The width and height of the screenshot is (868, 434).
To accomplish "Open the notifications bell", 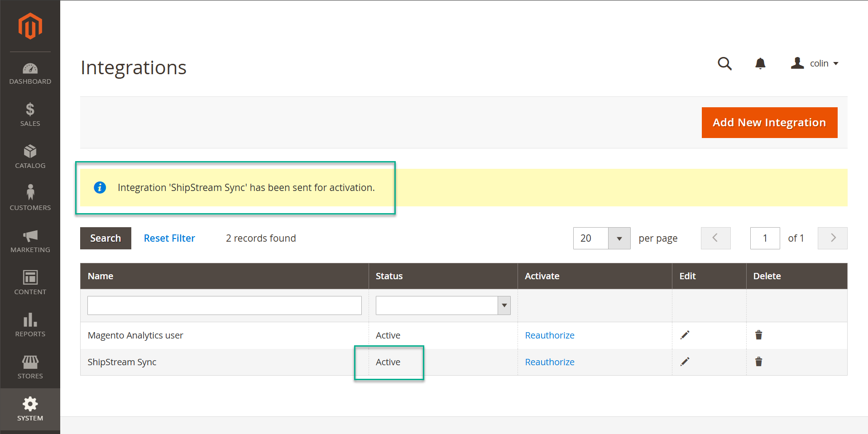I will (x=760, y=64).
